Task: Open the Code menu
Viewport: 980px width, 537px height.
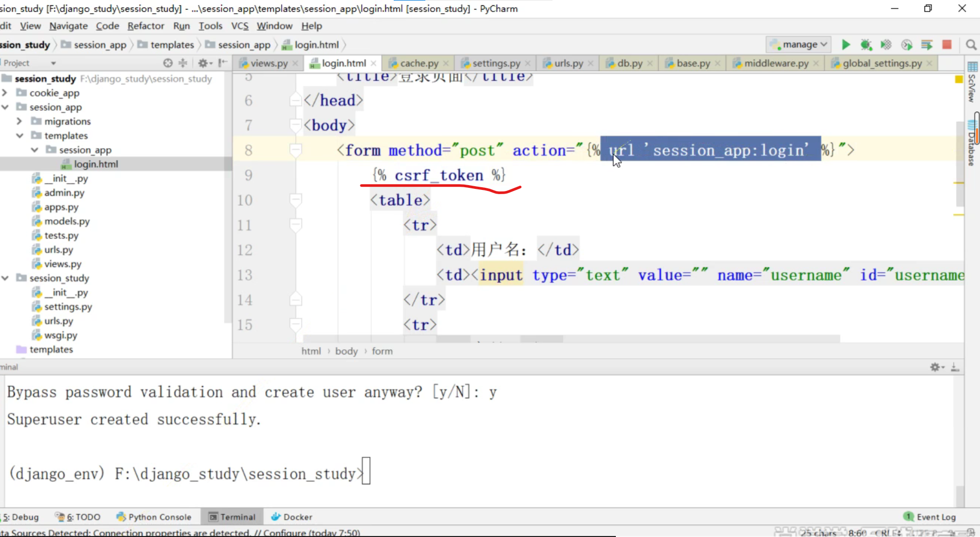Action: coord(108,26)
